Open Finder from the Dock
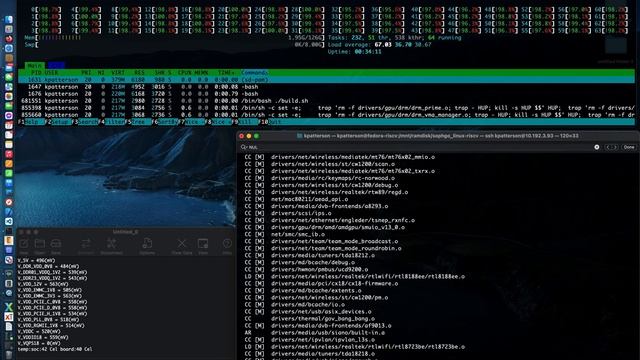Image resolution: width=640 pixels, height=360 pixels. 9,19
